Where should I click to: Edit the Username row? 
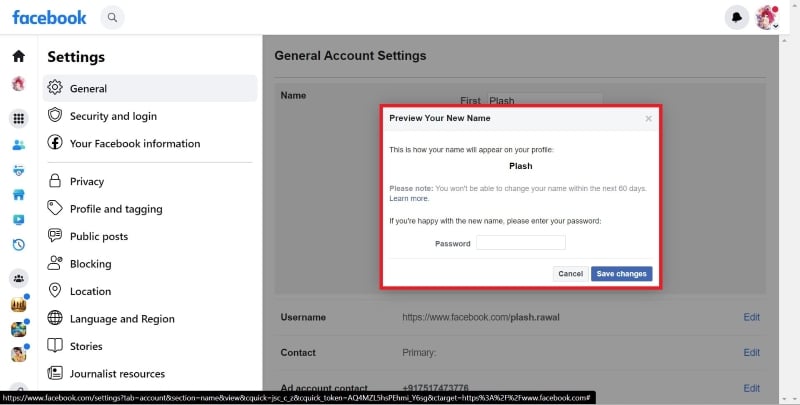[752, 317]
